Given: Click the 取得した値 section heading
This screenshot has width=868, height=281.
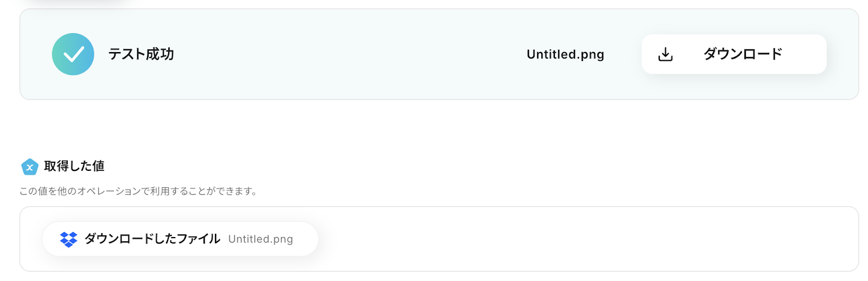Looking at the screenshot, I should coord(74,167).
